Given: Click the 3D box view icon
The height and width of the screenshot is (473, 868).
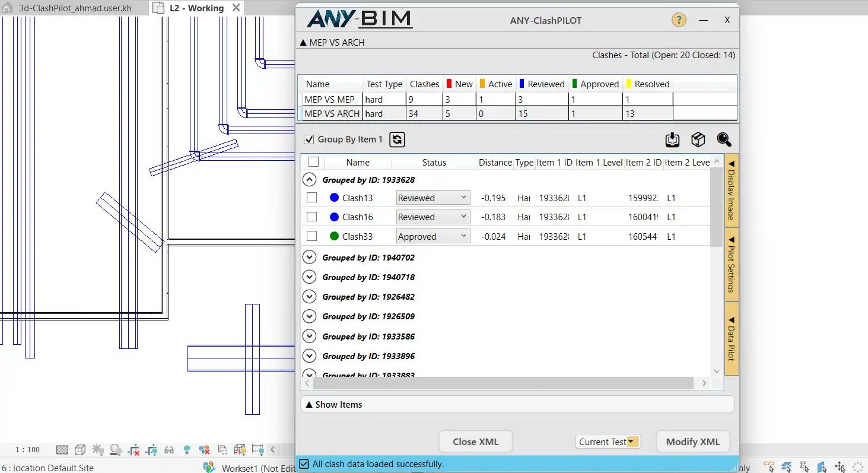Looking at the screenshot, I should click(x=698, y=139).
